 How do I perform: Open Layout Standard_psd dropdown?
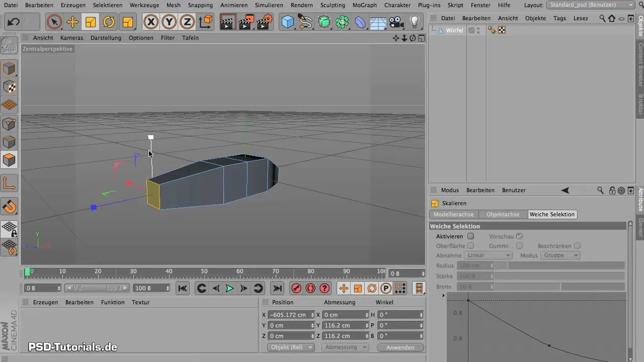(591, 5)
